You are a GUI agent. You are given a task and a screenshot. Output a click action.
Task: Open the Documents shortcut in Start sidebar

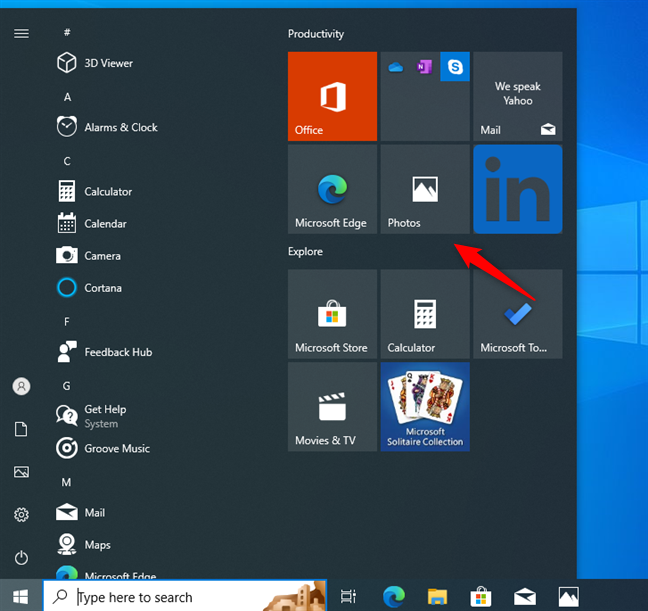click(21, 429)
